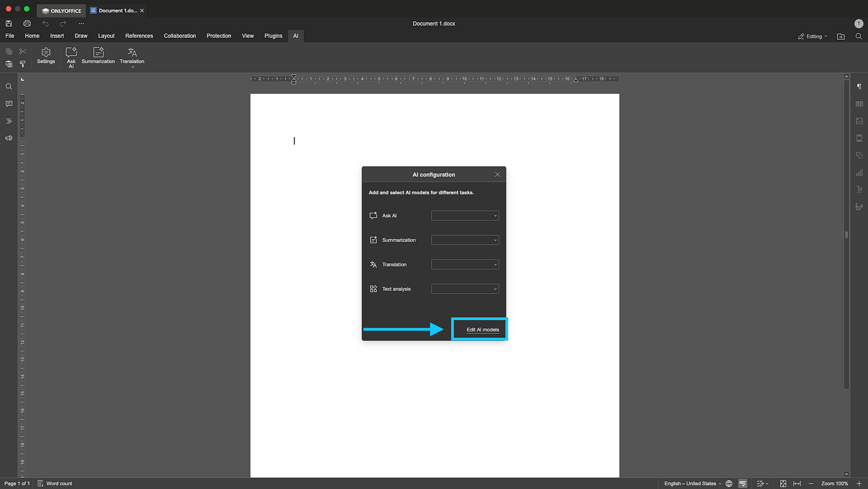
Task: Open the Summarization model dropdown
Action: [465, 240]
